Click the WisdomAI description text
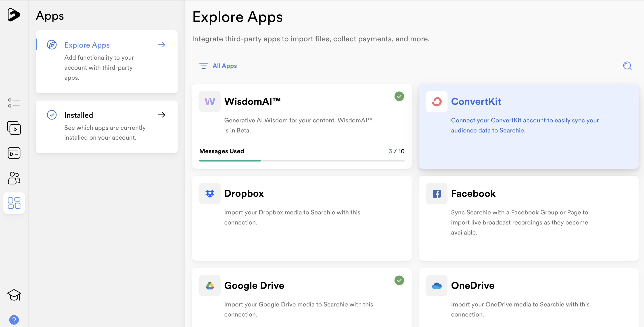Image resolution: width=644 pixels, height=327 pixels. tap(298, 125)
